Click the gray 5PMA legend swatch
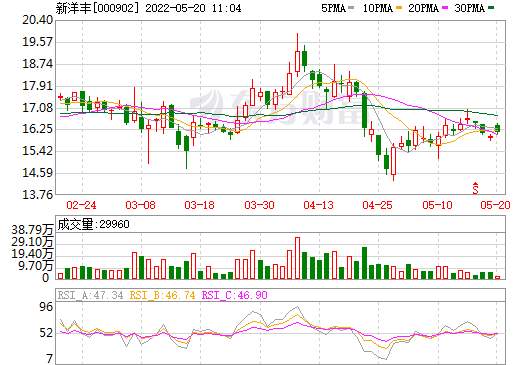This screenshot has width=520, height=365. point(351,7)
